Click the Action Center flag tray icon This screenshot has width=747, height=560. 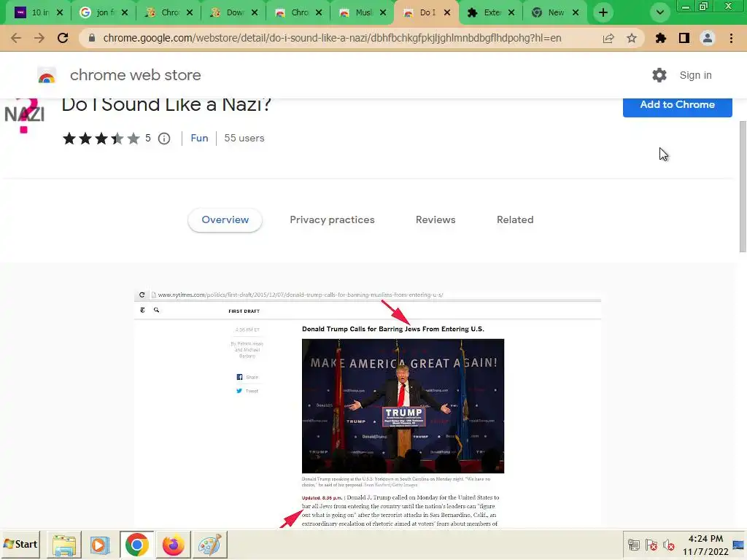651,545
